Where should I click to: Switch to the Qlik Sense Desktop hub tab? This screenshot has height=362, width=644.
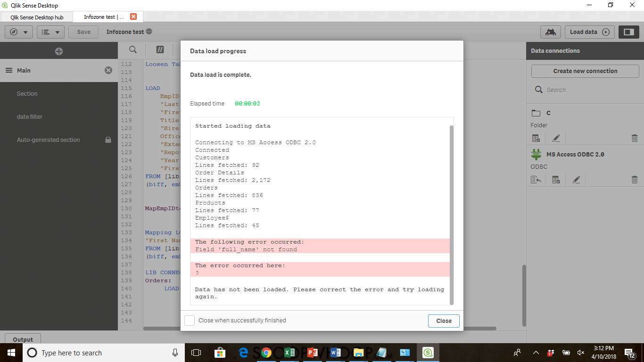[x=37, y=16]
